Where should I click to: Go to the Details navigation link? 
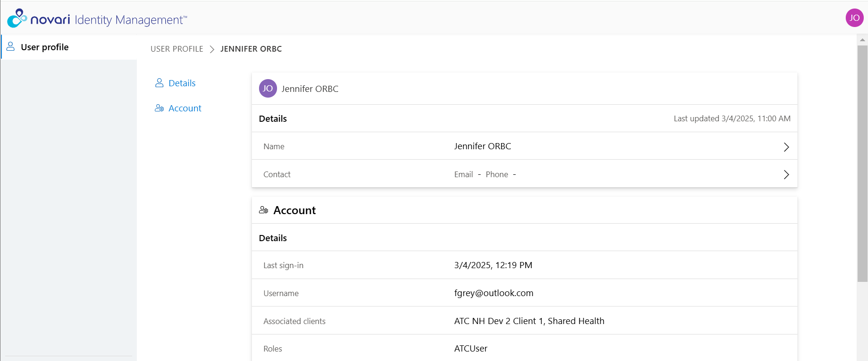point(182,83)
